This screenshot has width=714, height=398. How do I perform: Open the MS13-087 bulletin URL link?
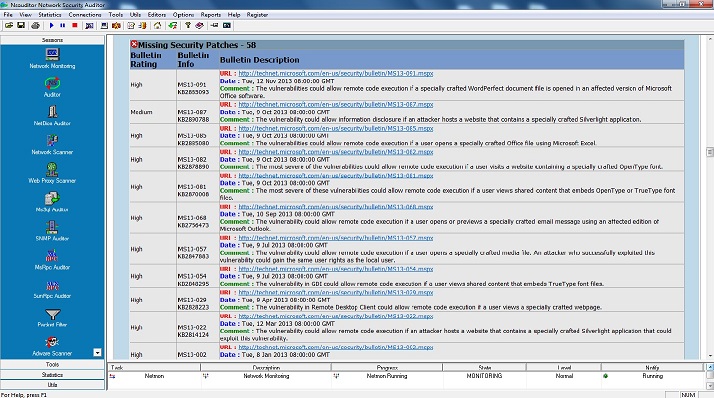(336, 104)
